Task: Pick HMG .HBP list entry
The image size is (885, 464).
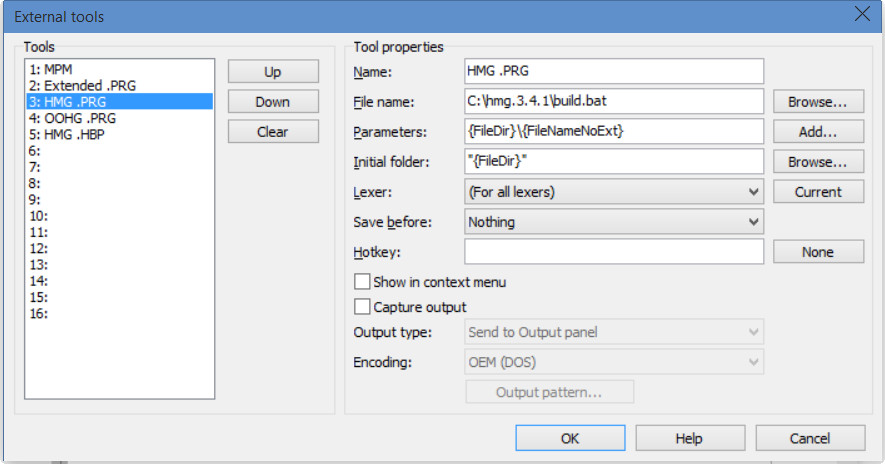Action: pyautogui.click(x=72, y=133)
